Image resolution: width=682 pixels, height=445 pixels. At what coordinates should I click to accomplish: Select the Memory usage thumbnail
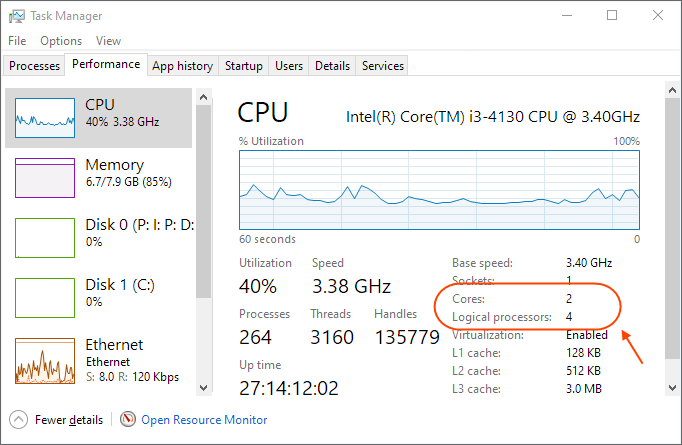(45, 178)
